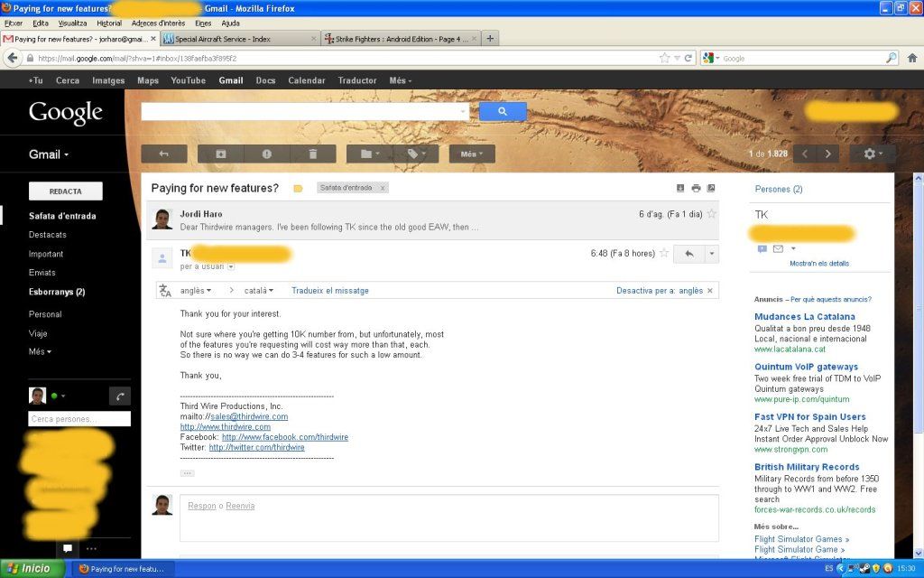Star the Jordi Haro message
Viewport: 924px width, 578px height.
(x=712, y=213)
